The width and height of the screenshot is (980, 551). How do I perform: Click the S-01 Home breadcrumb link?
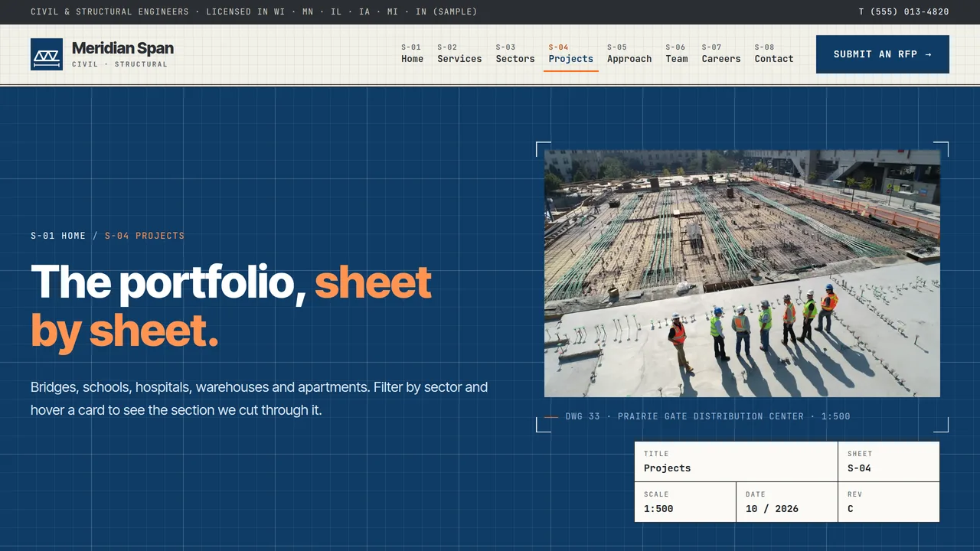click(x=58, y=236)
